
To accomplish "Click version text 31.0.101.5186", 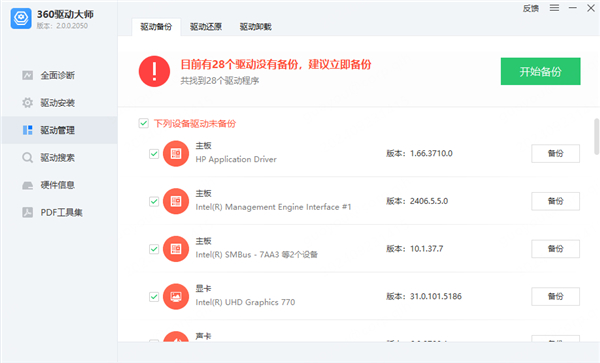I will (436, 296).
